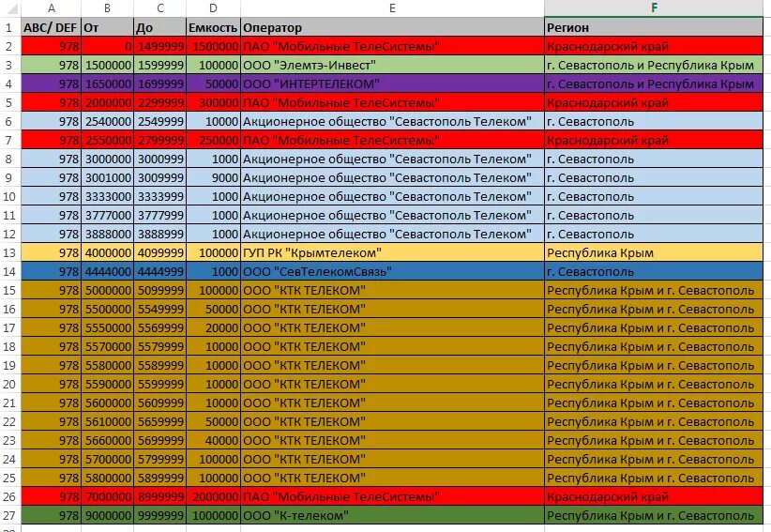Click the 'ABC/ DEF' header cell
This screenshot has width=771, height=532.
(x=52, y=27)
